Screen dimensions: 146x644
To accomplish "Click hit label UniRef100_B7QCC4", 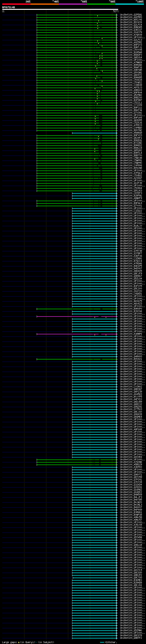I will click(131, 261).
